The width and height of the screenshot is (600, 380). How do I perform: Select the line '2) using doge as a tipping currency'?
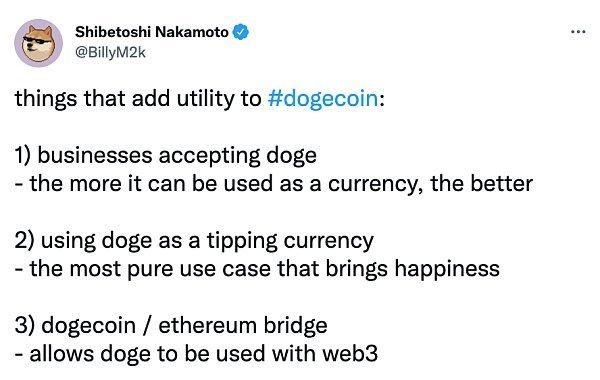pyautogui.click(x=194, y=241)
